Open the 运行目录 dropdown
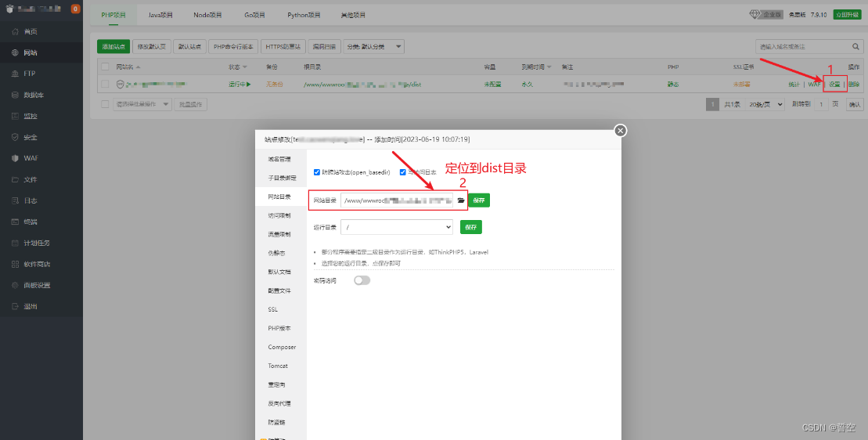 click(x=397, y=227)
